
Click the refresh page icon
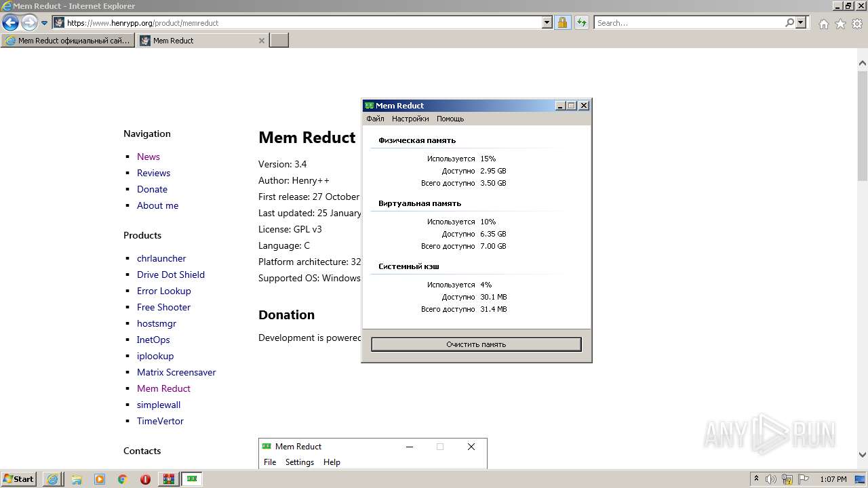pos(581,23)
